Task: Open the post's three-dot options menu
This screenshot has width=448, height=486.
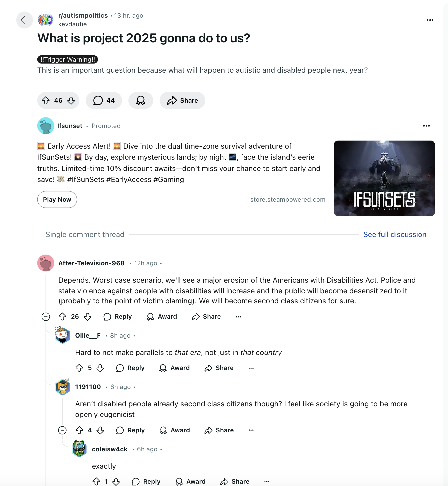Action: 430,20
